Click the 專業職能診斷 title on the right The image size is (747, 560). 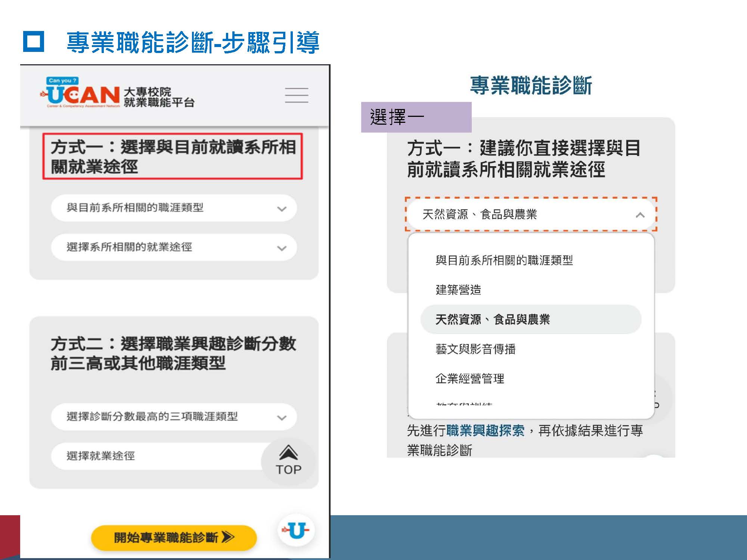tap(531, 85)
